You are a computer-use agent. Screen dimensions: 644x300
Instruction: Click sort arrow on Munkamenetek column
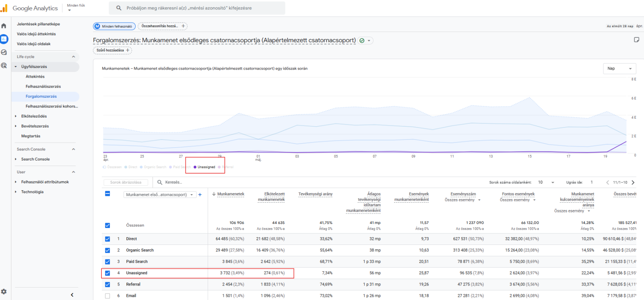coord(214,194)
